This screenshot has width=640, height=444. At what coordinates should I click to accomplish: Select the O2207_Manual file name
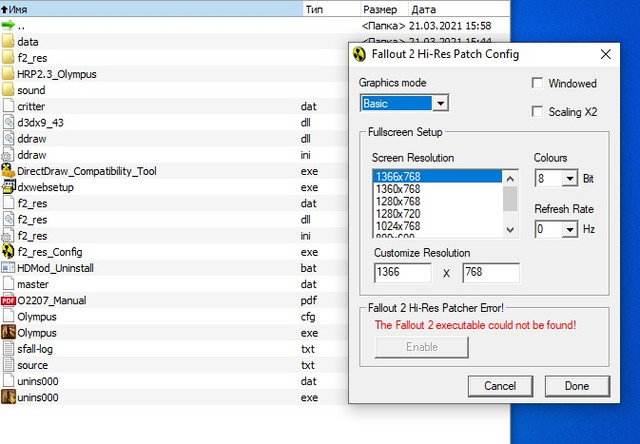[x=51, y=300]
